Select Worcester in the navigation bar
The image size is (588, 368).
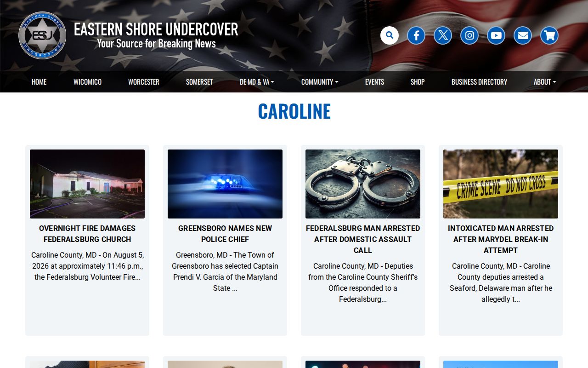pos(144,82)
